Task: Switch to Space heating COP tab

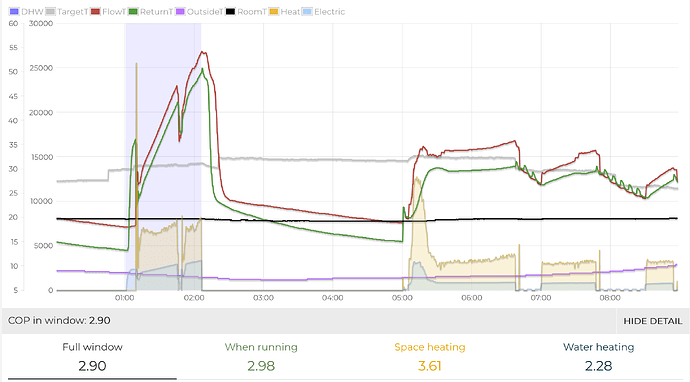Action: click(429, 357)
